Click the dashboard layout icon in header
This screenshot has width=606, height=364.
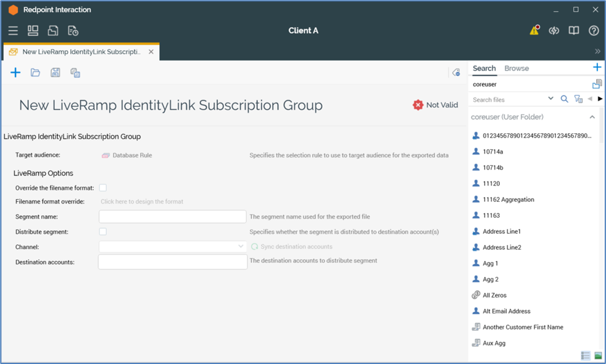(x=33, y=31)
